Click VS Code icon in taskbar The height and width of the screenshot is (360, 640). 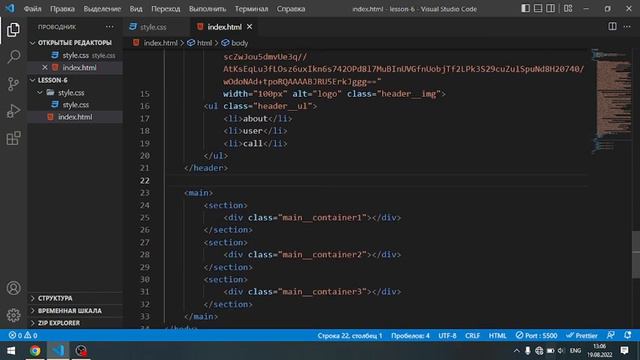point(58,351)
